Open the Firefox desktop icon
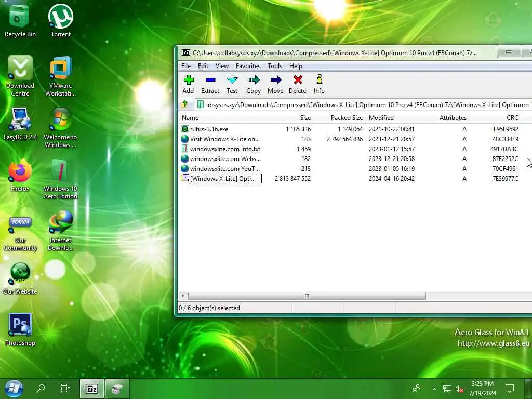The height and width of the screenshot is (399, 532). [20, 176]
